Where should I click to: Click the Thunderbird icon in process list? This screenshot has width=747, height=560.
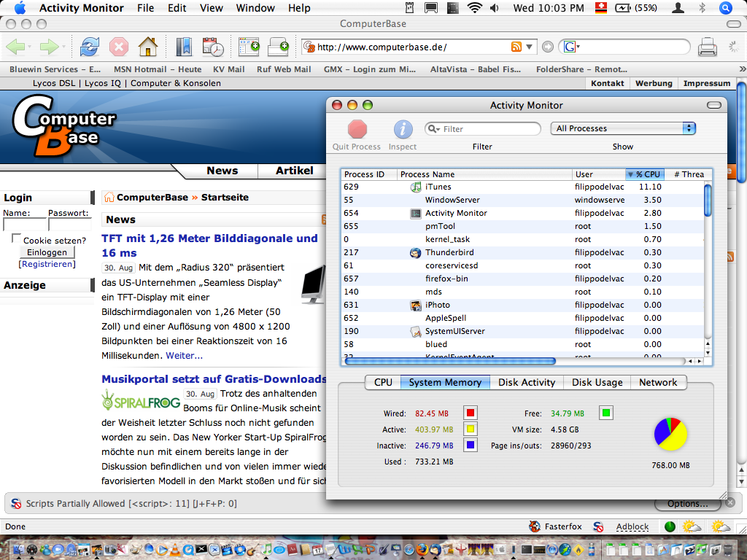click(415, 252)
